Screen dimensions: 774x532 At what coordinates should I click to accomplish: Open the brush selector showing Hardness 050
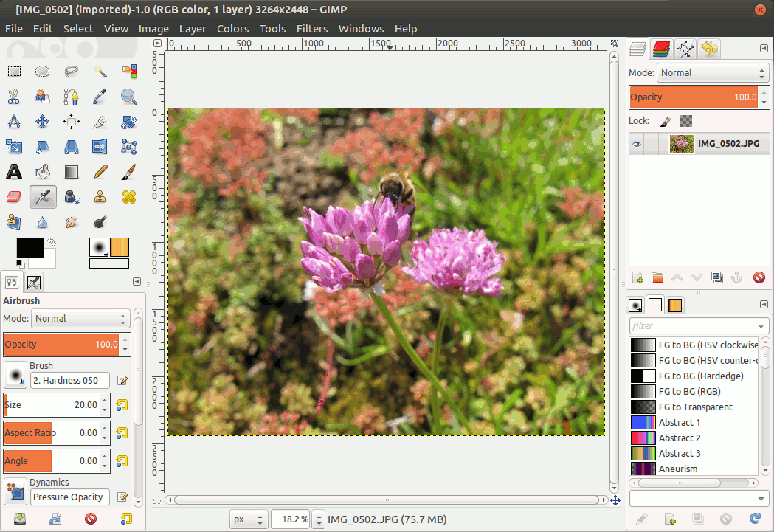click(69, 380)
